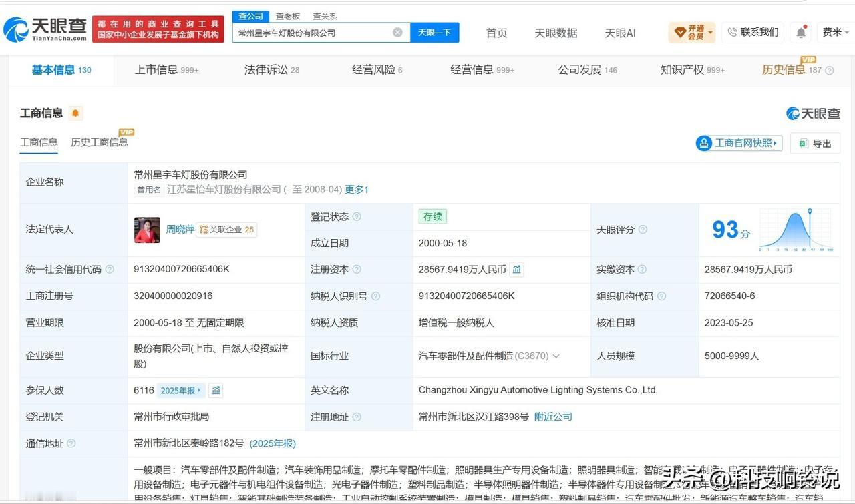Expand the 汽车零部件及配件制造 industry dropdown

point(556,356)
